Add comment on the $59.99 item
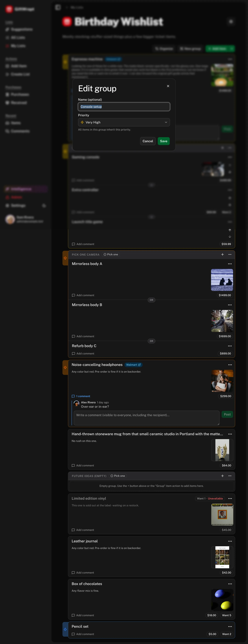The image size is (248, 644). click(83, 244)
